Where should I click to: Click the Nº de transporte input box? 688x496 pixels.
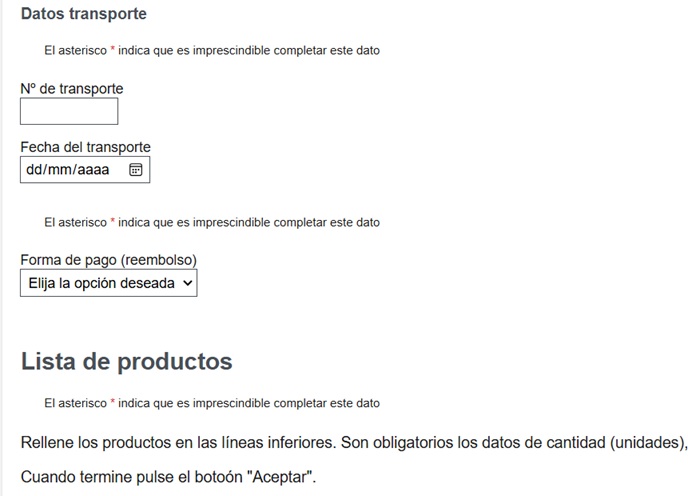(69, 111)
